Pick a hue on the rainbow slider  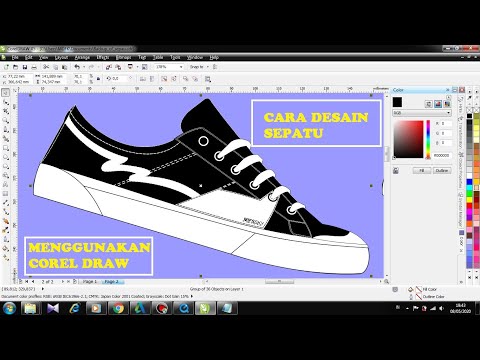428,139
